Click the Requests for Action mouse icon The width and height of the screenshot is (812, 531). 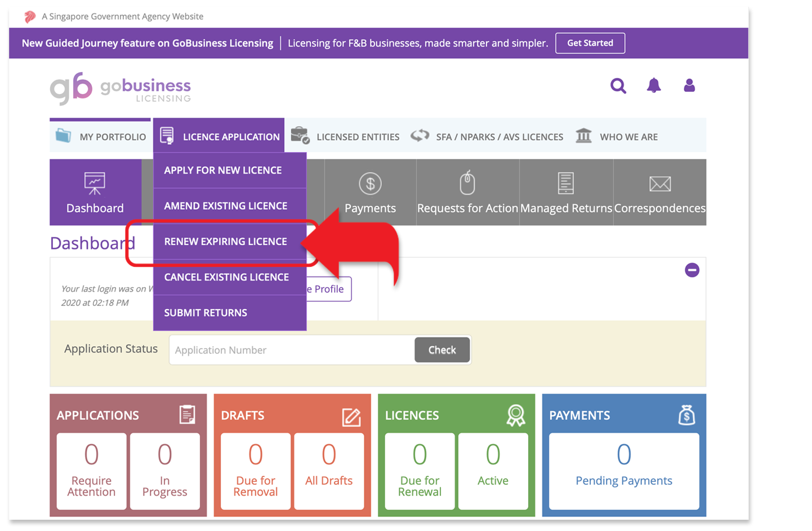[467, 182]
